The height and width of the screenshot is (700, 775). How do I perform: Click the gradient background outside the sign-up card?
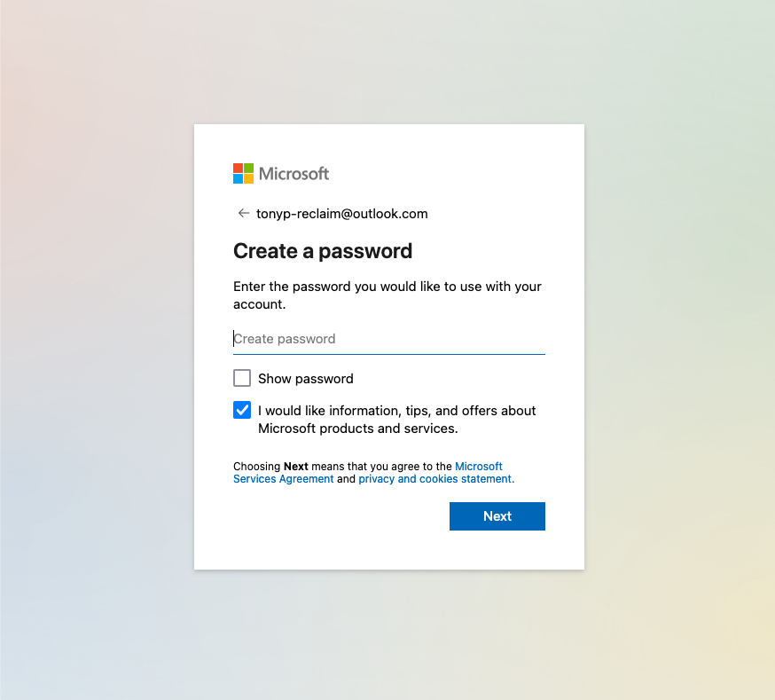pos(89,355)
